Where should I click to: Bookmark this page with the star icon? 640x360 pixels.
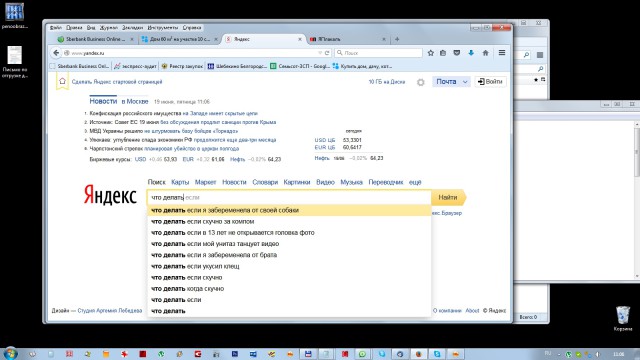(431, 53)
